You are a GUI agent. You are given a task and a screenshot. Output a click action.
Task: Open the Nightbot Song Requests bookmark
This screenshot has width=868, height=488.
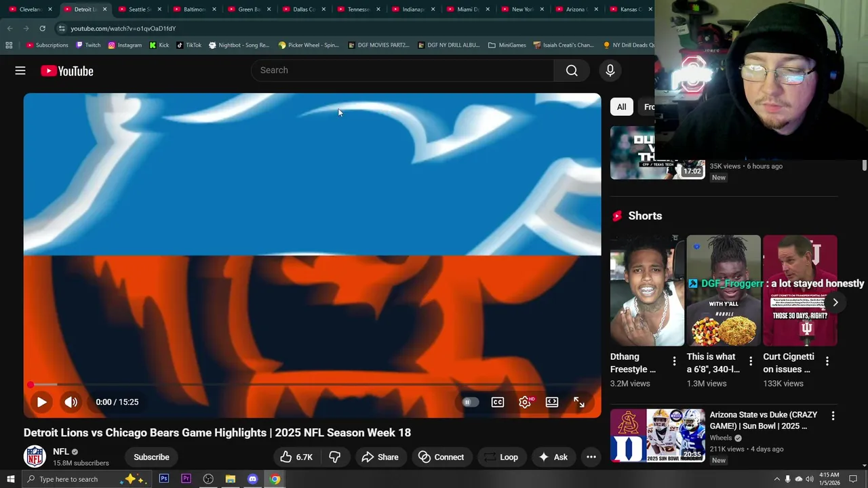click(239, 45)
